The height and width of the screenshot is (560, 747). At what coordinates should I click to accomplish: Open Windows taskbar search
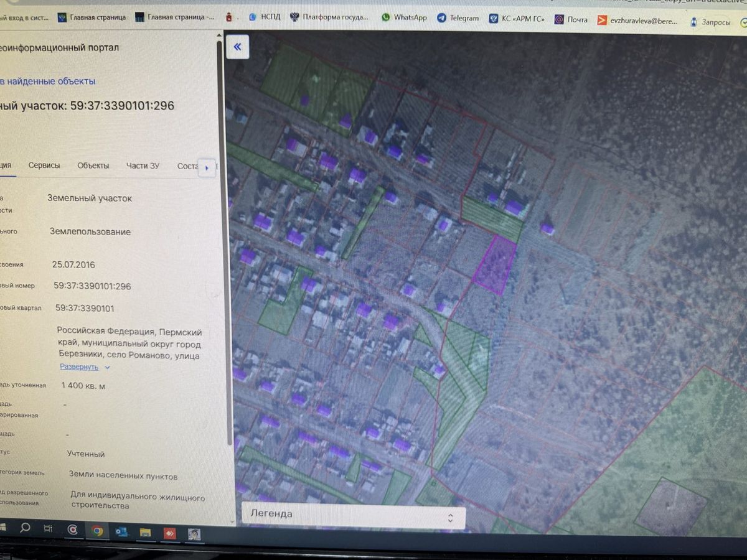tap(25, 528)
